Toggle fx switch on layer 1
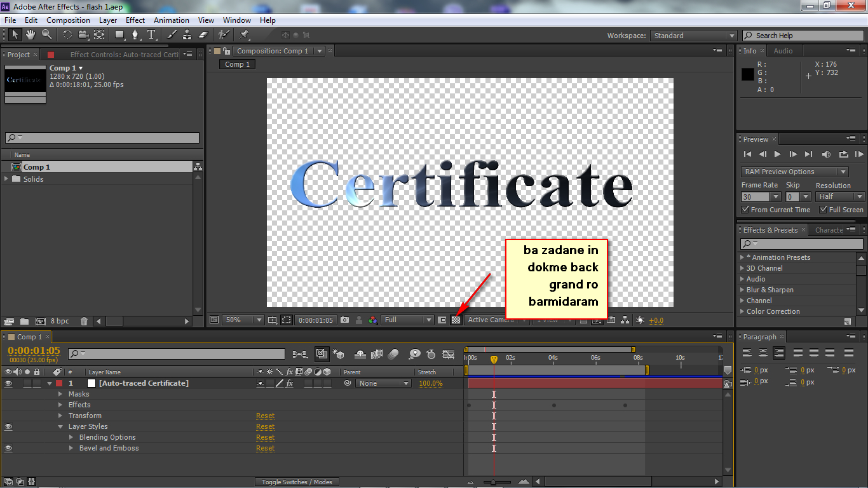The image size is (868, 488). (x=290, y=383)
